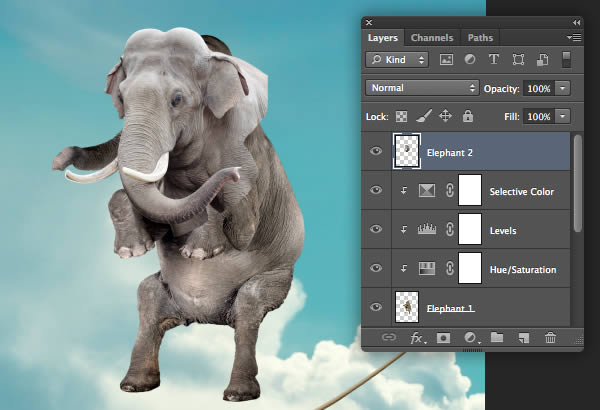Click the Opacity label
This screenshot has width=600, height=410.
coord(501,89)
